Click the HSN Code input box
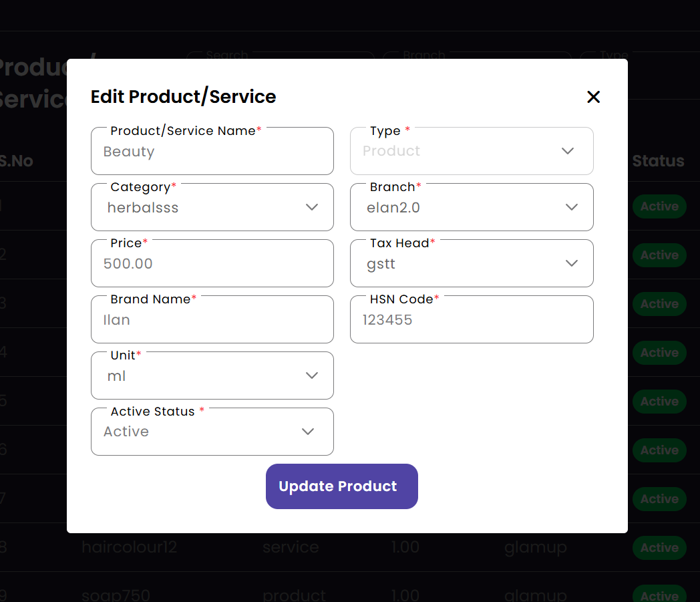The image size is (700, 602). (471, 320)
